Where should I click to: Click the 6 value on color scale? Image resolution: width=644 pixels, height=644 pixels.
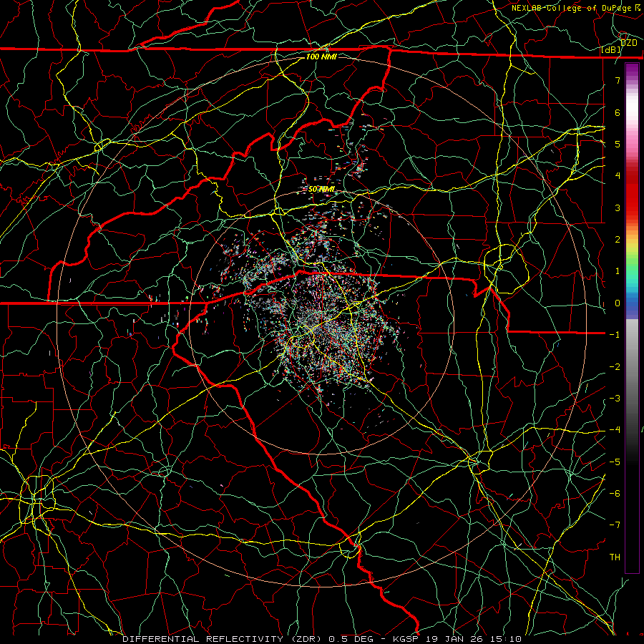click(618, 112)
